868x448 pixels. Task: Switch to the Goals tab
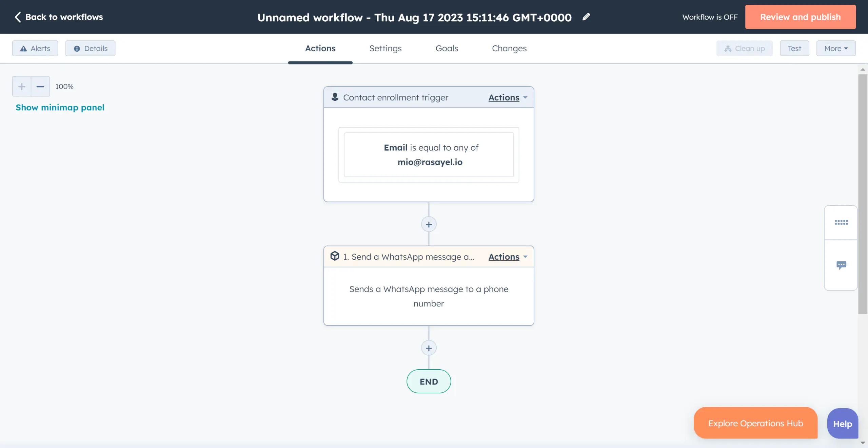click(446, 48)
